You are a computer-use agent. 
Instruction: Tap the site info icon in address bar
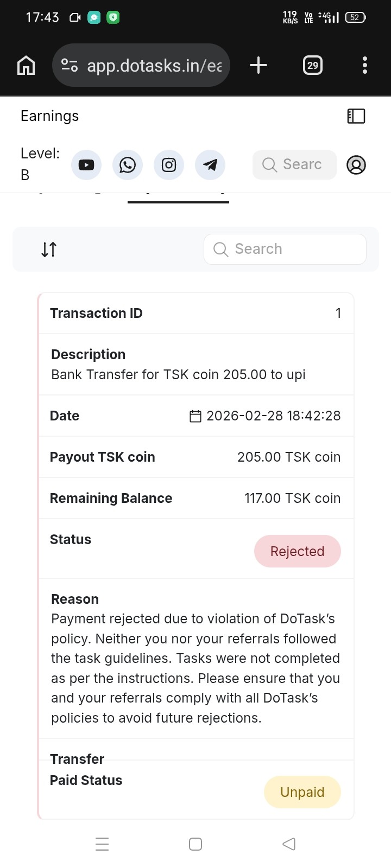coord(70,66)
